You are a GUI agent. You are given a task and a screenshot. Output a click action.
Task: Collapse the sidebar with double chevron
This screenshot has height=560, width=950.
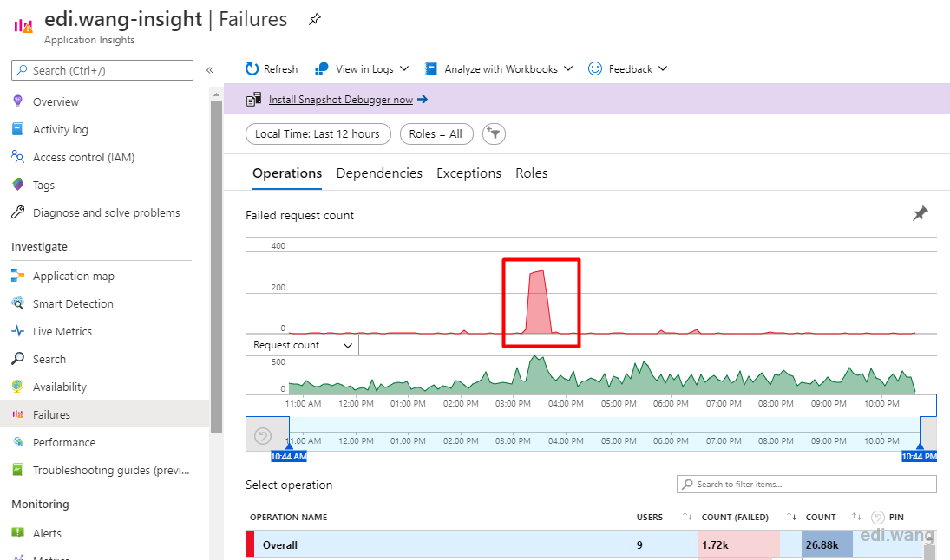tap(210, 70)
